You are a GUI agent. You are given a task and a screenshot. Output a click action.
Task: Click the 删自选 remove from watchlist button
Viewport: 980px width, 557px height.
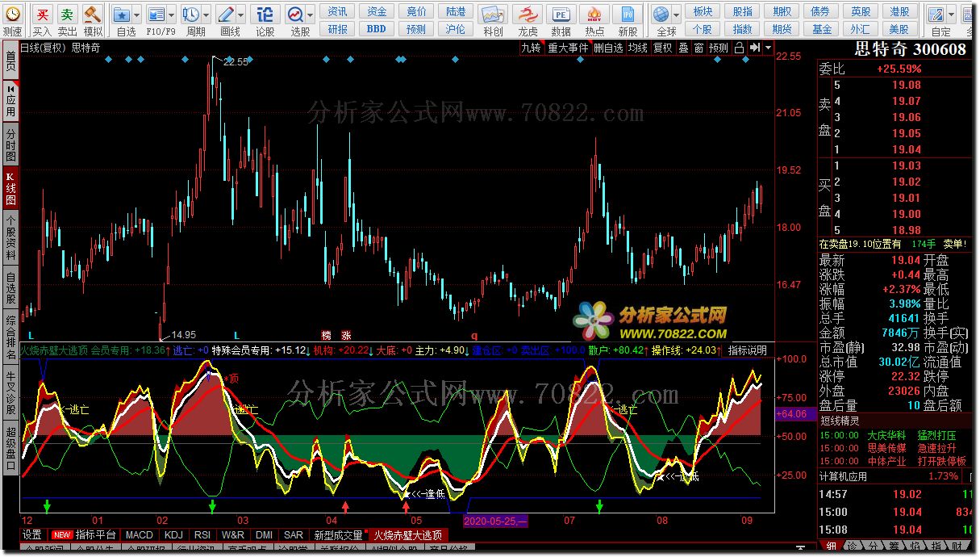(609, 48)
